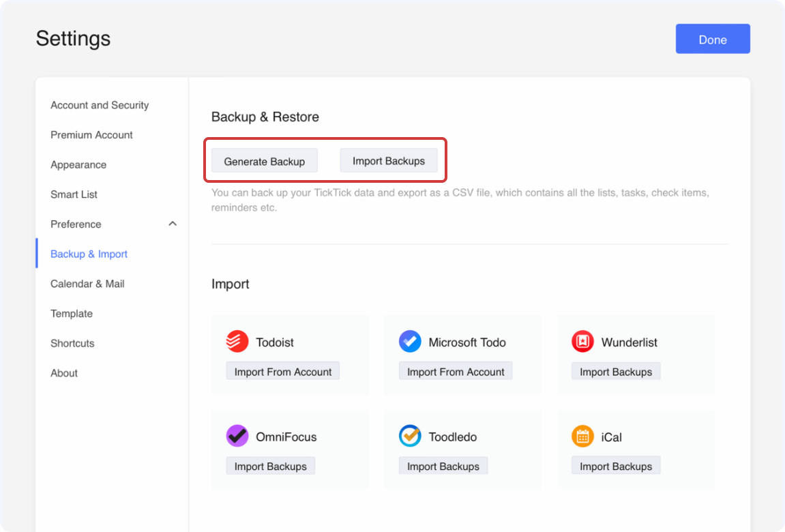The height and width of the screenshot is (532, 785).
Task: Click the Microsoft Todo icon
Action: pos(410,342)
